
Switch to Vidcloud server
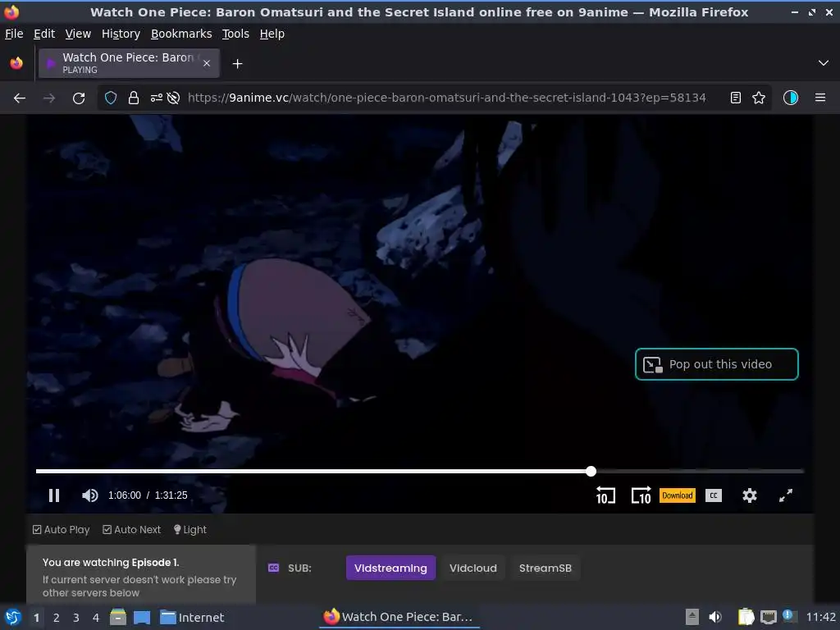tap(473, 568)
